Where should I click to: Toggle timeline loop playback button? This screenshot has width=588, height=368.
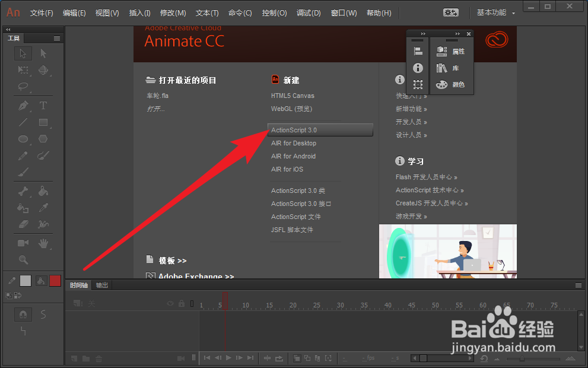pos(279,359)
